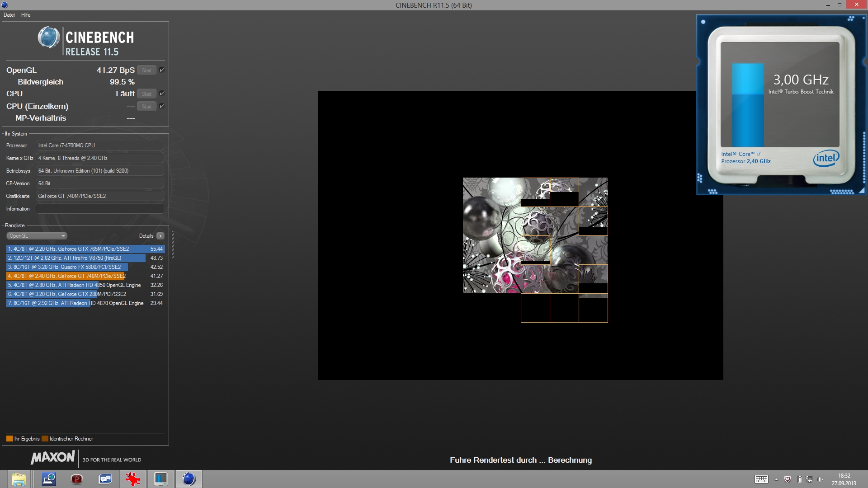The height and width of the screenshot is (488, 868).
Task: Click the battery tray icon
Action: point(799,479)
